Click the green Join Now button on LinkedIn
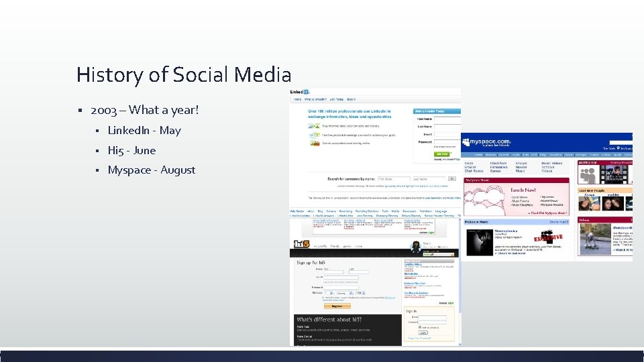Viewport: 644px width, 362px height. click(x=442, y=154)
